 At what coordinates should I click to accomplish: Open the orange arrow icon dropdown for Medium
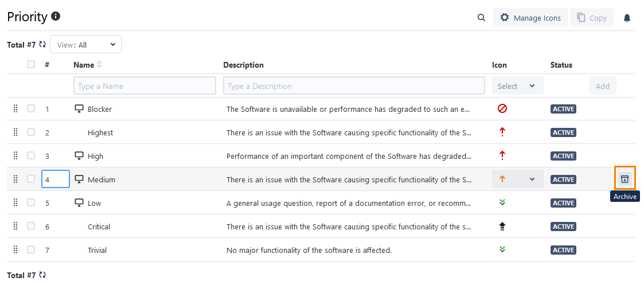[x=517, y=179]
